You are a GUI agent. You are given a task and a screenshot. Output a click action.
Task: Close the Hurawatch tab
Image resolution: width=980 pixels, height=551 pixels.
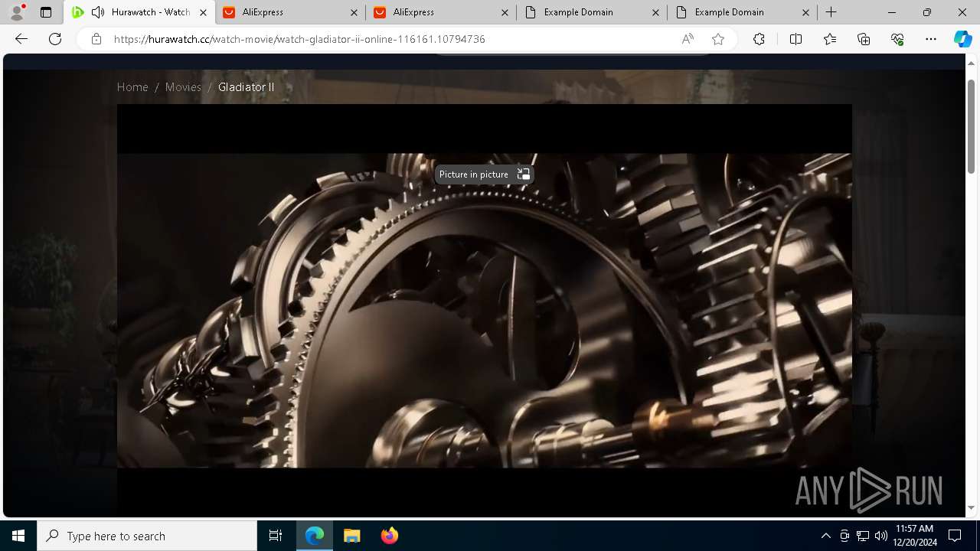coord(203,12)
